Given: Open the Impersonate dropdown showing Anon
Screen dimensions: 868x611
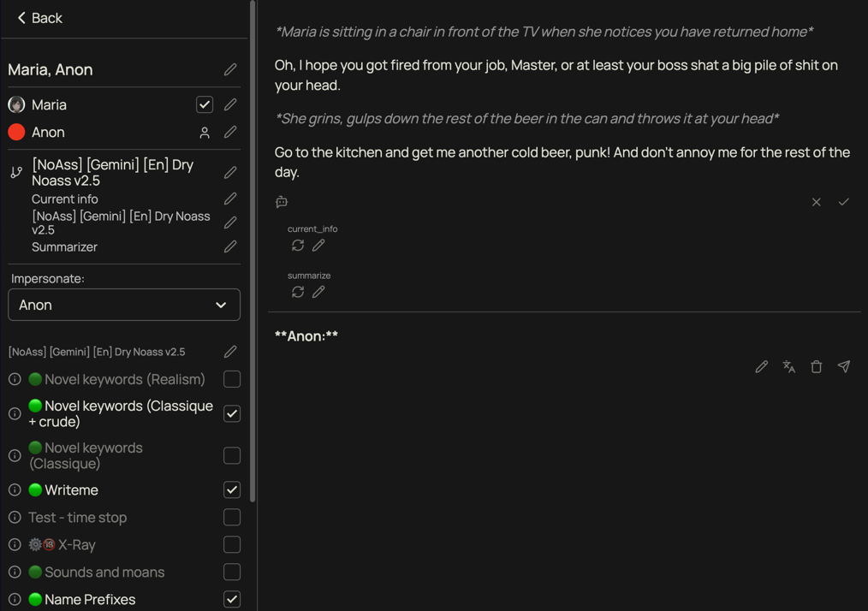Looking at the screenshot, I should click(x=124, y=305).
